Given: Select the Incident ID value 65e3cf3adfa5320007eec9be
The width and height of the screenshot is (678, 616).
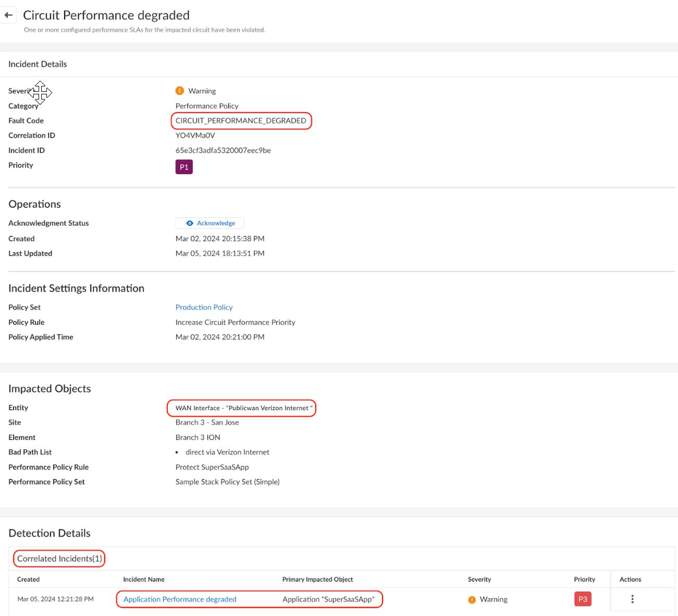Looking at the screenshot, I should click(223, 151).
